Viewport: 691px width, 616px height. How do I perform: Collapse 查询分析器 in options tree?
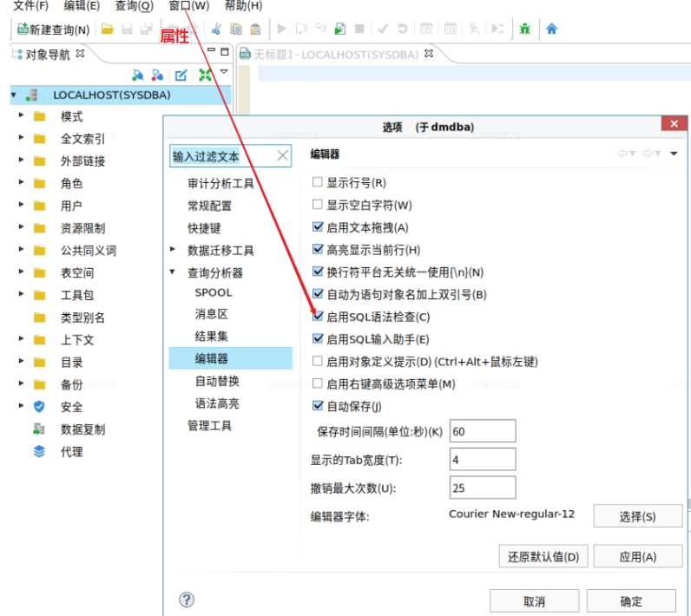[173, 272]
